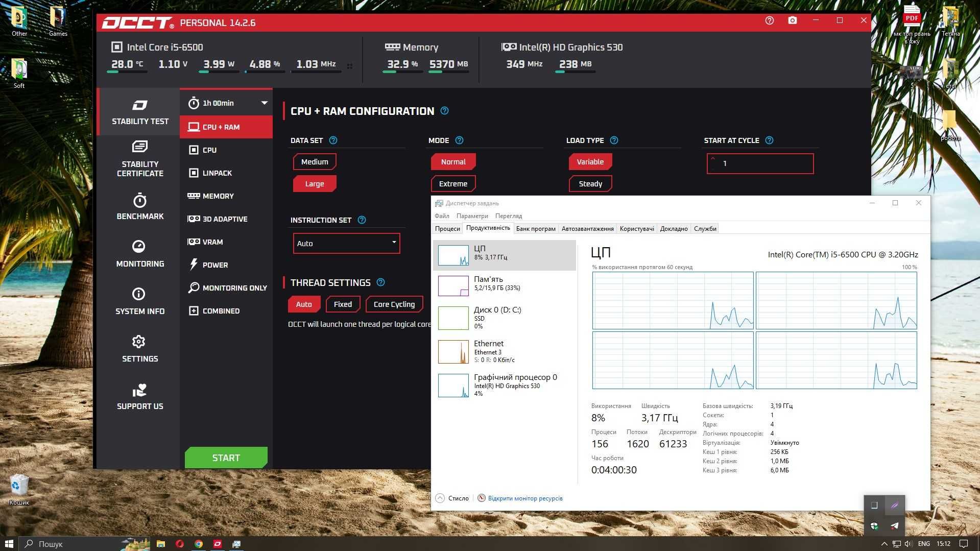The image size is (980, 551).
Task: Select the 3D Adaptive test
Action: click(x=226, y=219)
